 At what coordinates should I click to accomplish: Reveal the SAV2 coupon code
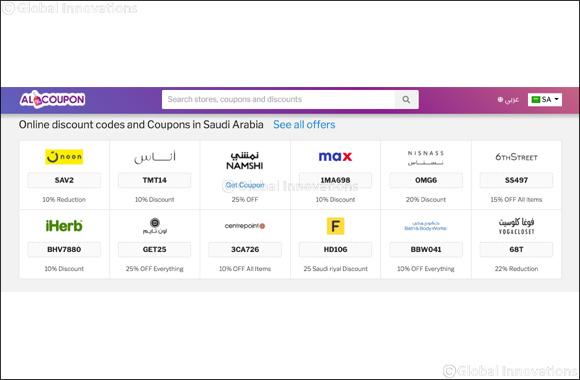64,180
